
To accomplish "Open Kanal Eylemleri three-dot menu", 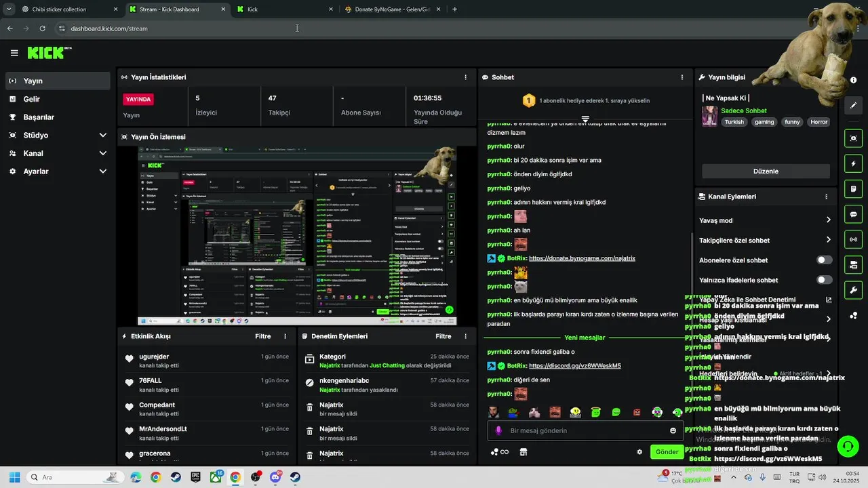I will click(x=826, y=197).
